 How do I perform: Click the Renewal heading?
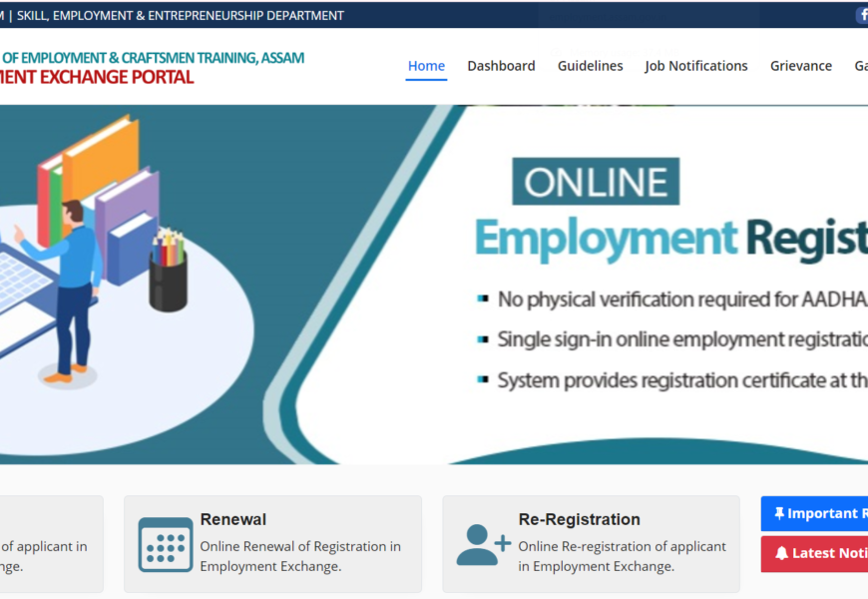click(232, 519)
